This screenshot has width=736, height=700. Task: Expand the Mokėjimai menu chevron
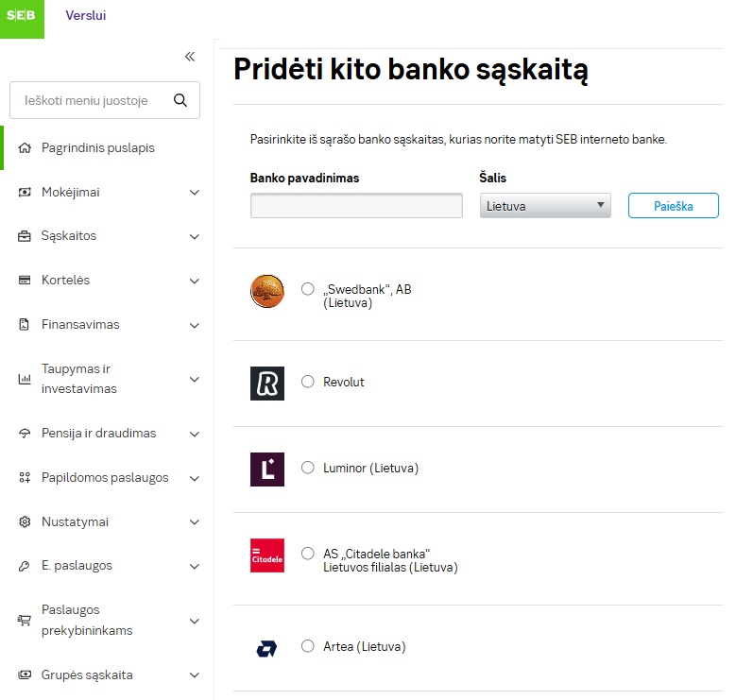195,193
